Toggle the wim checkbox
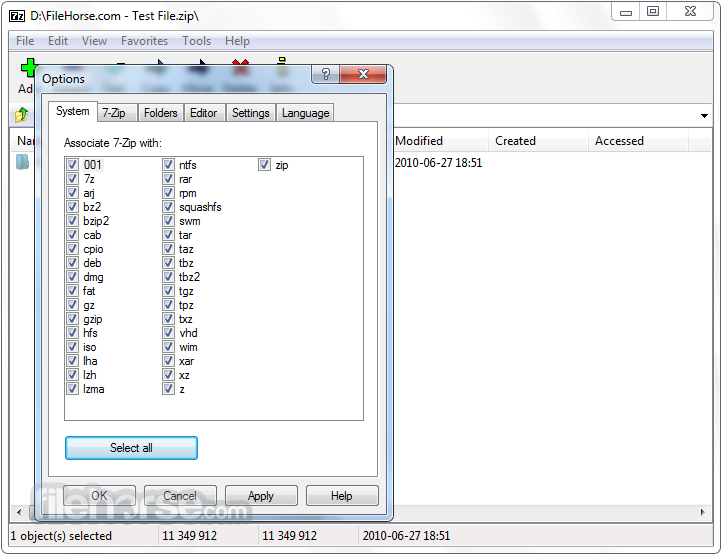Image resolution: width=722 pixels, height=555 pixels. coord(169,347)
